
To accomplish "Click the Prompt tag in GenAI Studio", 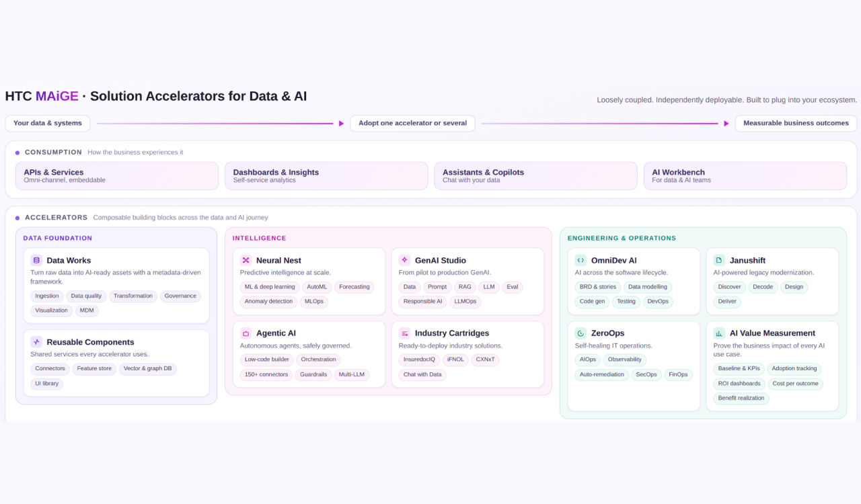I will (x=437, y=287).
